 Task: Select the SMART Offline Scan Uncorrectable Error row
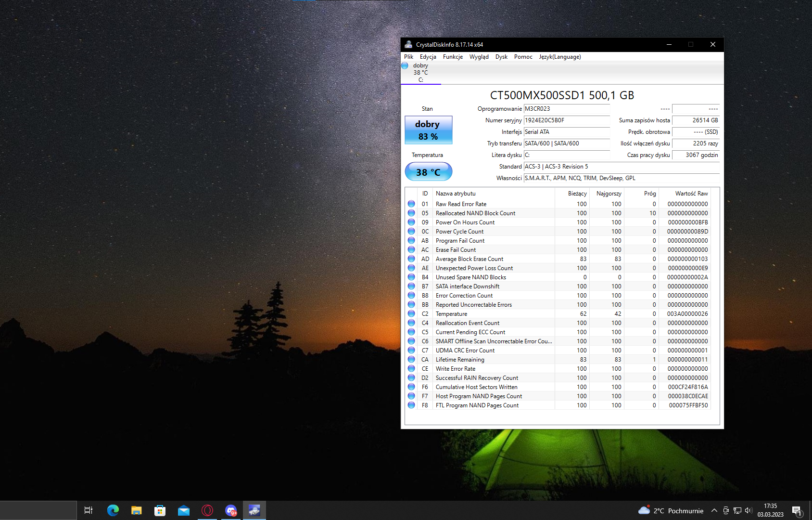pos(558,341)
